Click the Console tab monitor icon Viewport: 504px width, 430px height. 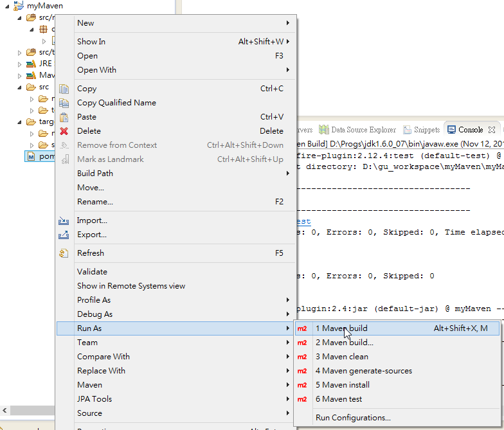(451, 130)
